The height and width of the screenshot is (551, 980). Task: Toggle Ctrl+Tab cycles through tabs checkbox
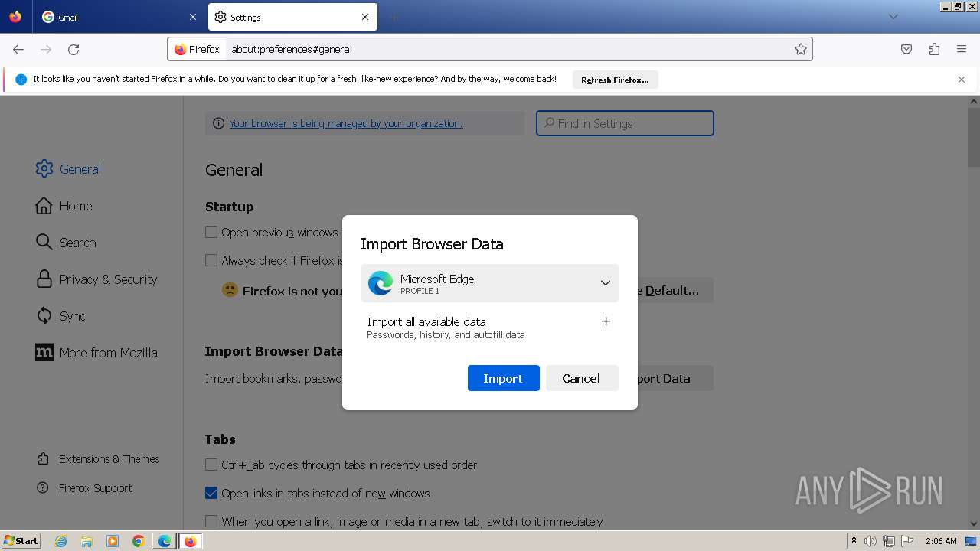tap(211, 465)
